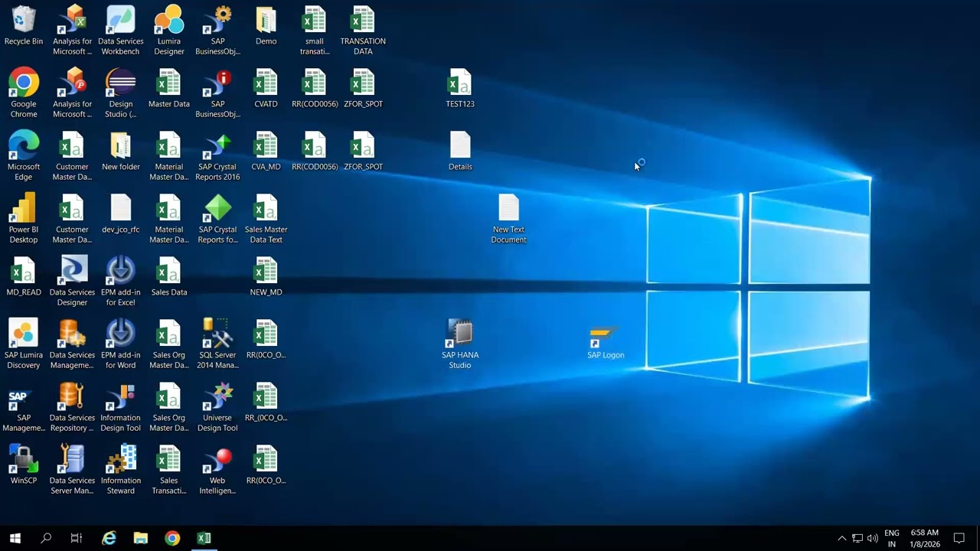Select the CVA_MD Excel file
This screenshot has height=551, width=980.
click(266, 152)
